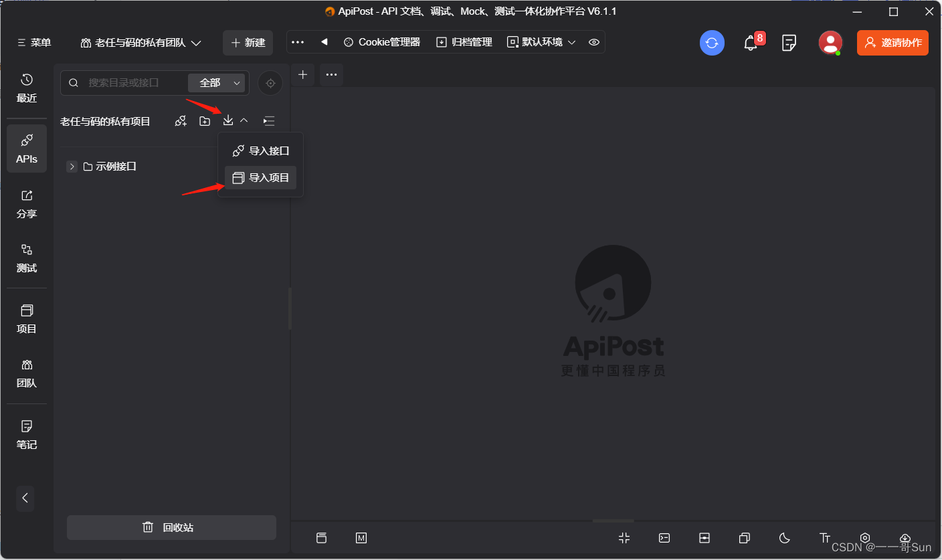Open settings hexagon icon in bottom bar
942x560 pixels.
point(865,538)
